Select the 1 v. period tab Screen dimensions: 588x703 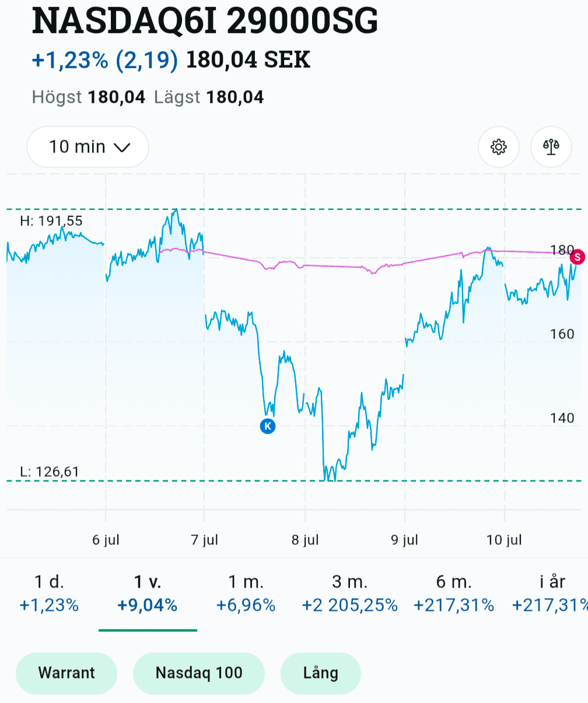(148, 593)
